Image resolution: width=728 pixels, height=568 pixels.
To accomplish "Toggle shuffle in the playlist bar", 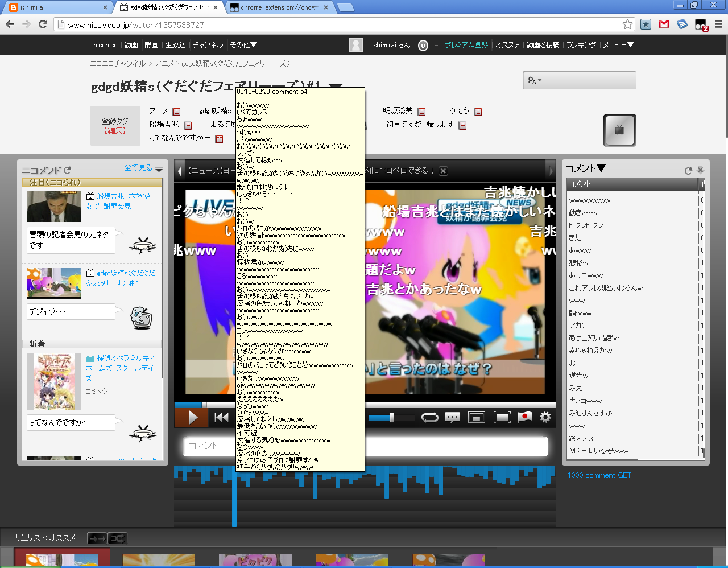I will [117, 538].
